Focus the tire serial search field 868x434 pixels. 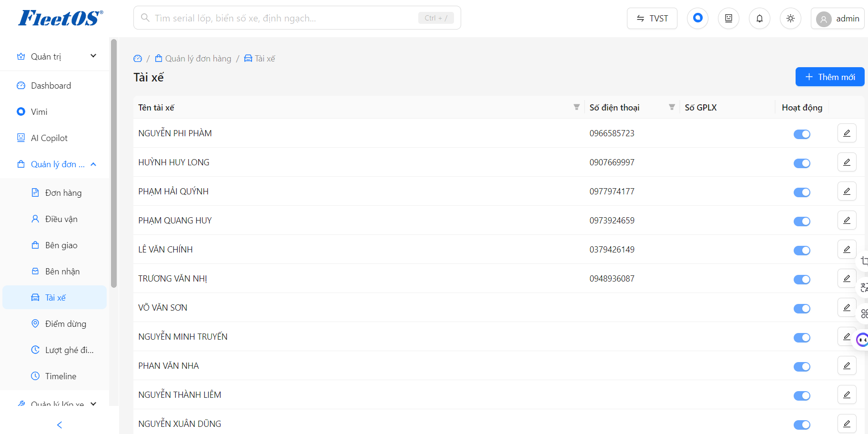(297, 18)
